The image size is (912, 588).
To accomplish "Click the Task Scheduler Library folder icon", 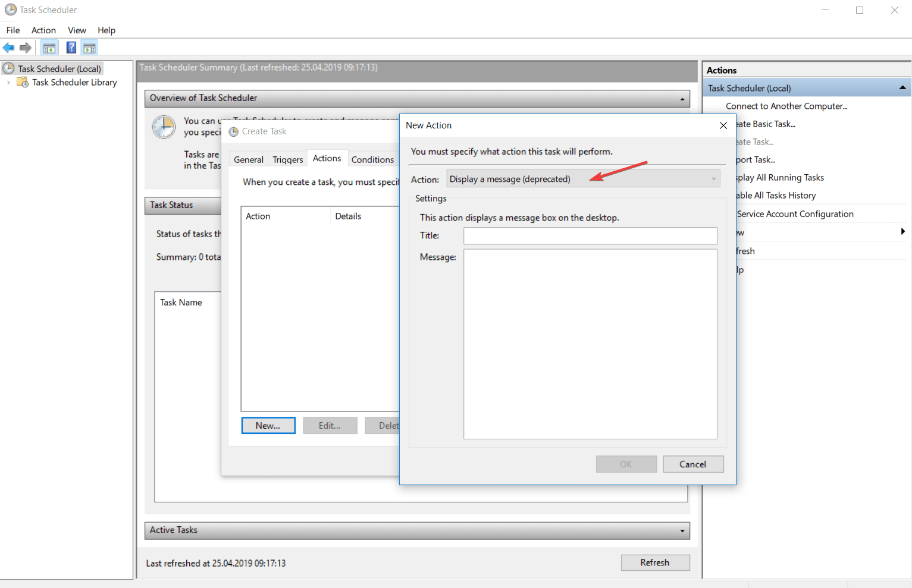I will pos(22,82).
